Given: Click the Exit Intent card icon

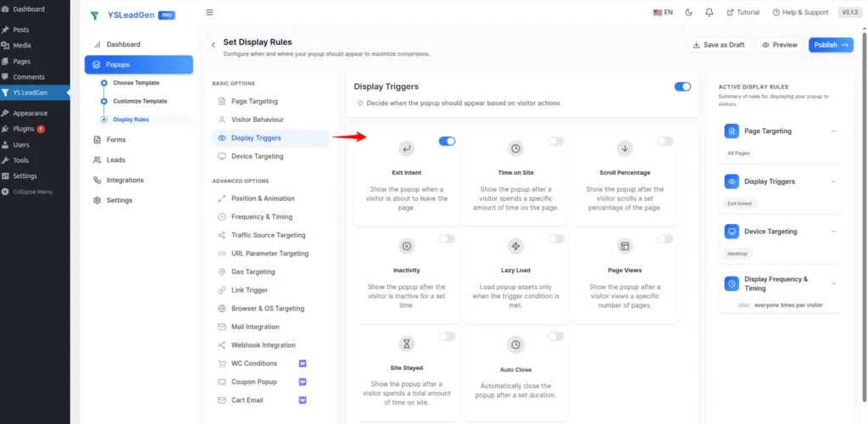Looking at the screenshot, I should pyautogui.click(x=406, y=148).
